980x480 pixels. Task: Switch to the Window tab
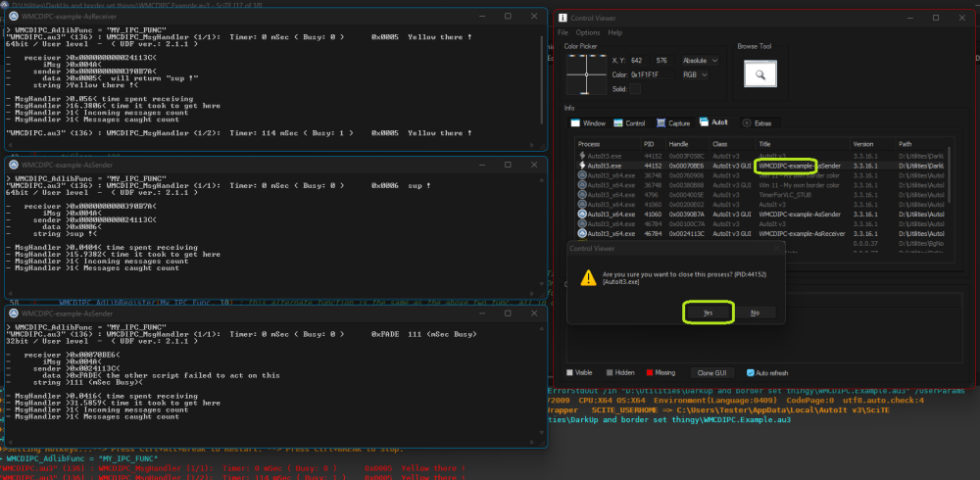coord(588,123)
